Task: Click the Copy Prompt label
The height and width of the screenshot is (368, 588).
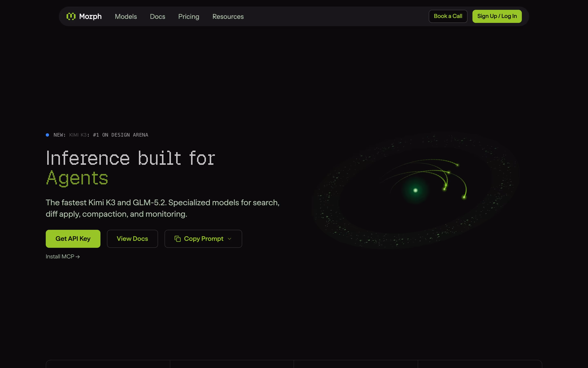Action: tap(204, 239)
